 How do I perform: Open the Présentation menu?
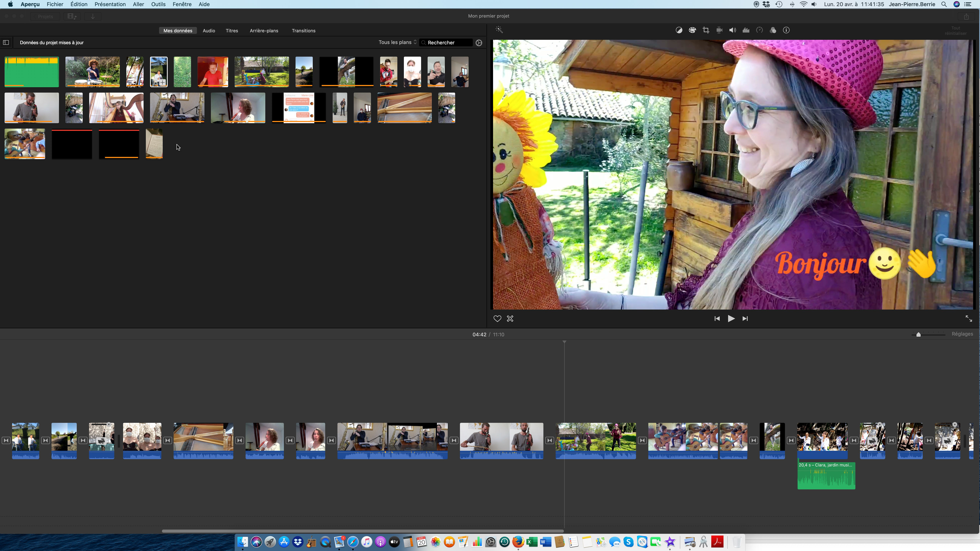[110, 4]
